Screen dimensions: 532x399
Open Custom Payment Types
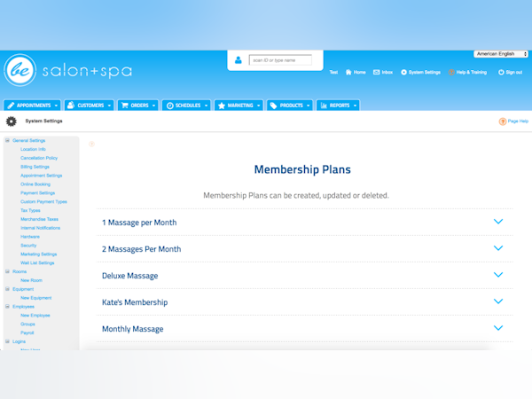point(43,201)
